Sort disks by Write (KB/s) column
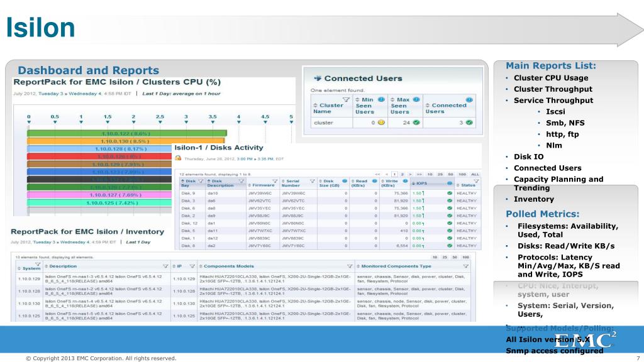644x362 pixels. 383,181
